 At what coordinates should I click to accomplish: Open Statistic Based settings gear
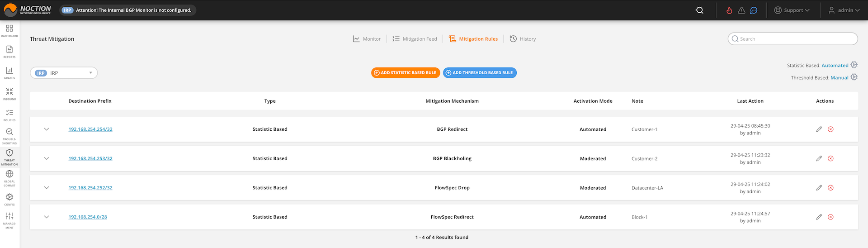[x=854, y=65]
